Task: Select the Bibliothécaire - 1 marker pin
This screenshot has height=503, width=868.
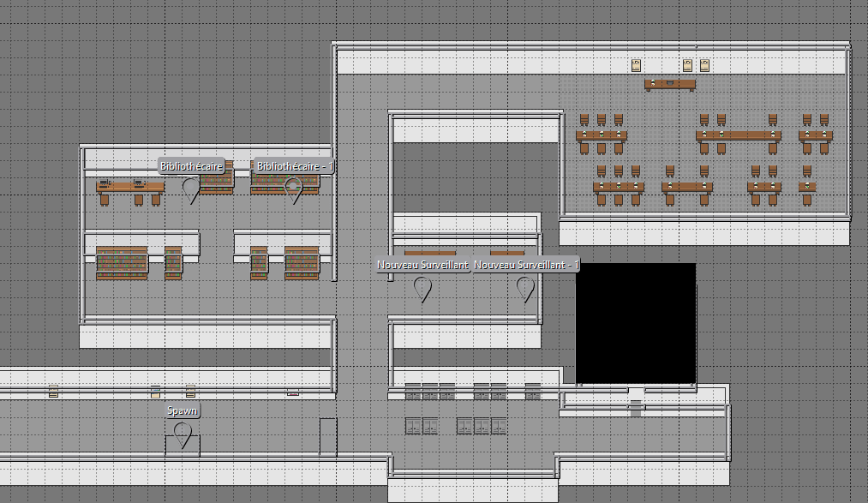Action: [294, 188]
